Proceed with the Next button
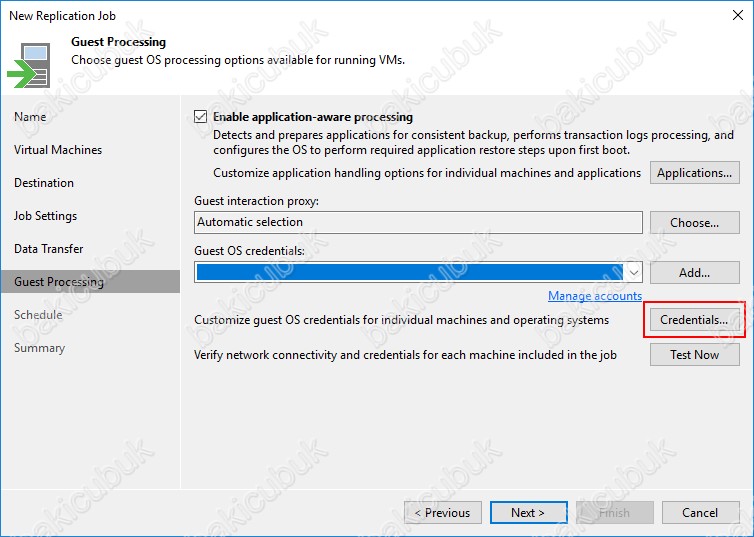The image size is (754, 537). [x=528, y=513]
